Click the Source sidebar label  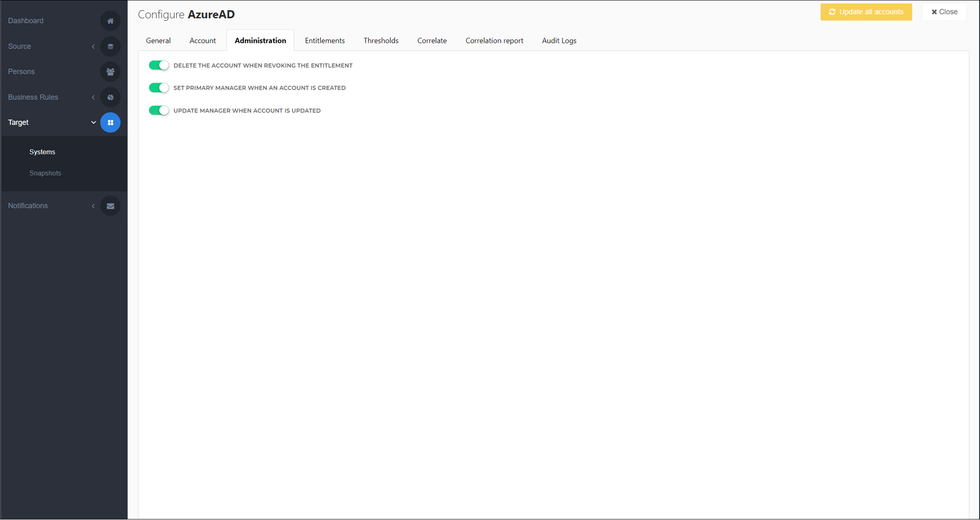tap(19, 46)
